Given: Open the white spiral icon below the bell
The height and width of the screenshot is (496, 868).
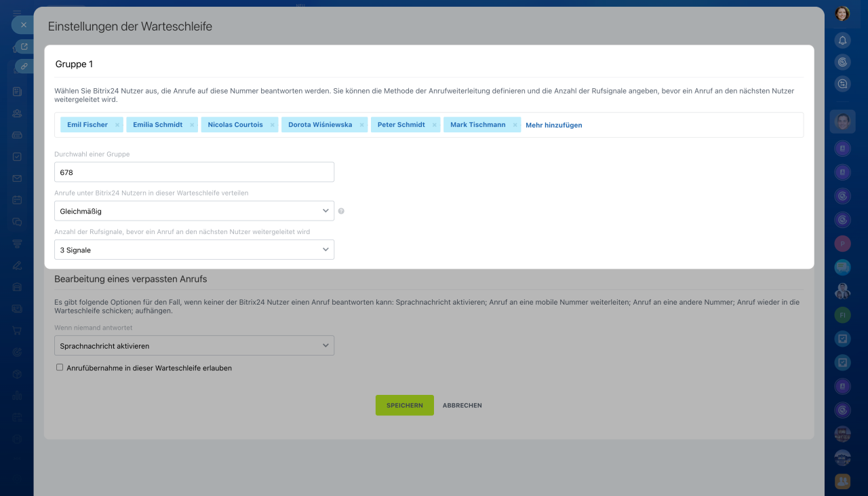Looking at the screenshot, I should tap(842, 62).
